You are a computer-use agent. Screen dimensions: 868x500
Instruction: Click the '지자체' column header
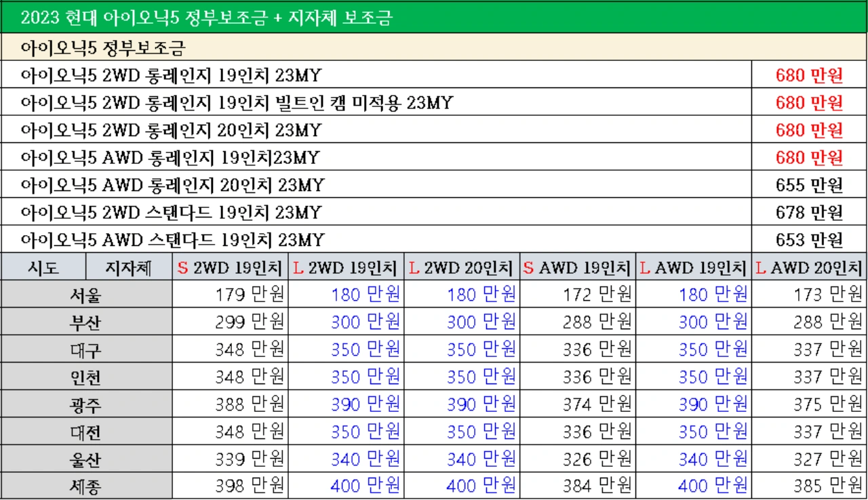[129, 267]
